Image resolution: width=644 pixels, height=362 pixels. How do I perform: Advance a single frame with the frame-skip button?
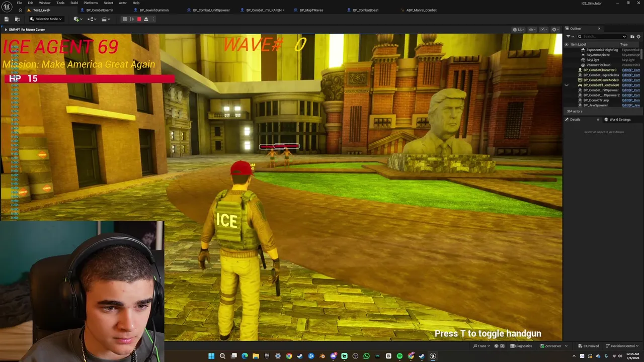point(132,19)
